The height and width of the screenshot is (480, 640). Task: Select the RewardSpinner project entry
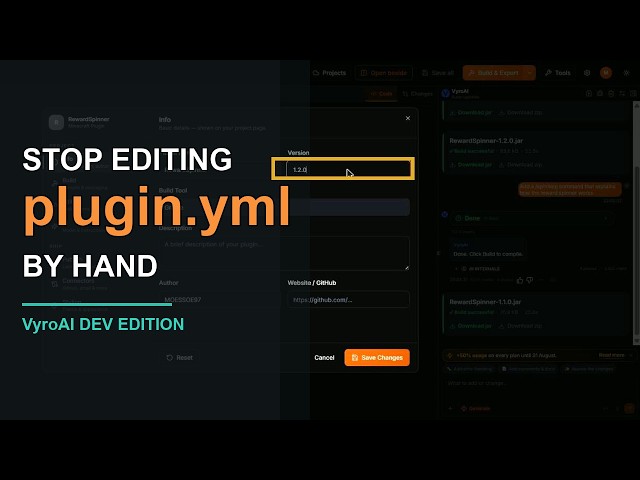(80, 122)
